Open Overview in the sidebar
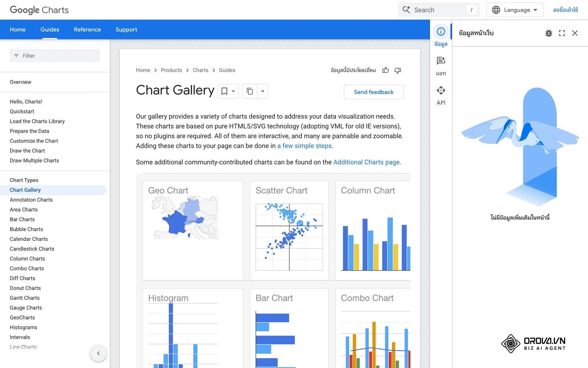The width and height of the screenshot is (588, 368). pos(21,82)
